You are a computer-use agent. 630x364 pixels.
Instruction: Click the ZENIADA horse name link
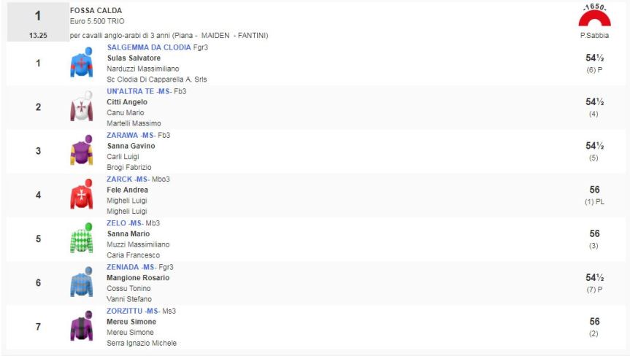point(122,267)
